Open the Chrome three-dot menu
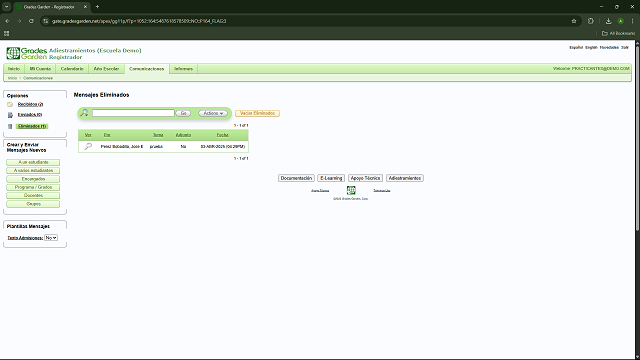The image size is (640, 360). 632,21
